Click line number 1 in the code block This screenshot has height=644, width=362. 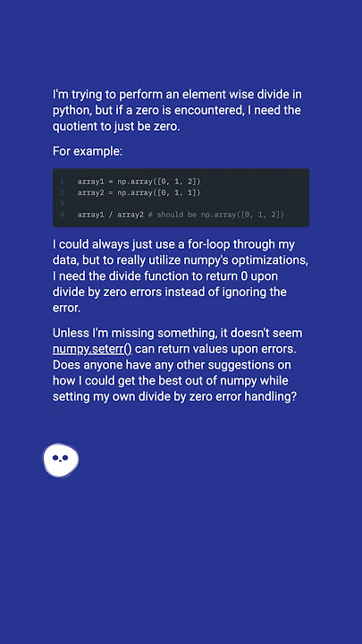click(62, 182)
